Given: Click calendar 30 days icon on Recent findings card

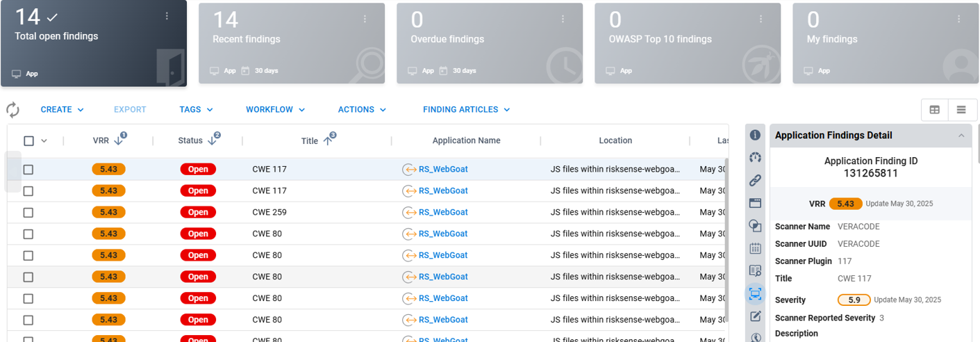Looking at the screenshot, I should [x=245, y=71].
